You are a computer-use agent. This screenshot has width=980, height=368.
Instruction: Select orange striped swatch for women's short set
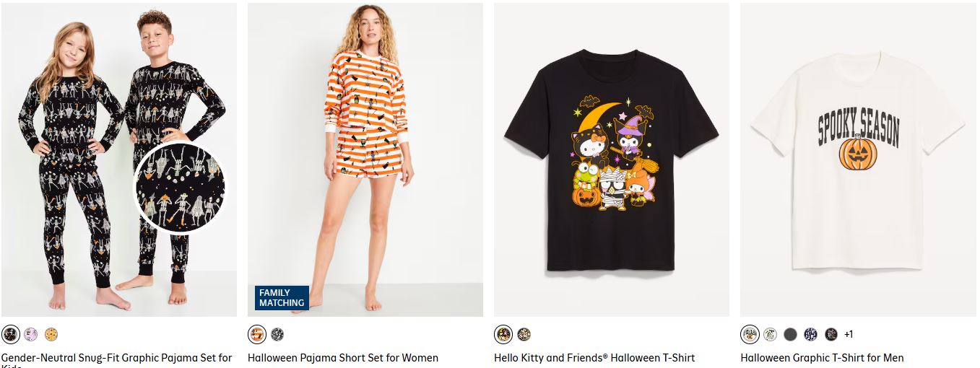pyautogui.click(x=257, y=334)
